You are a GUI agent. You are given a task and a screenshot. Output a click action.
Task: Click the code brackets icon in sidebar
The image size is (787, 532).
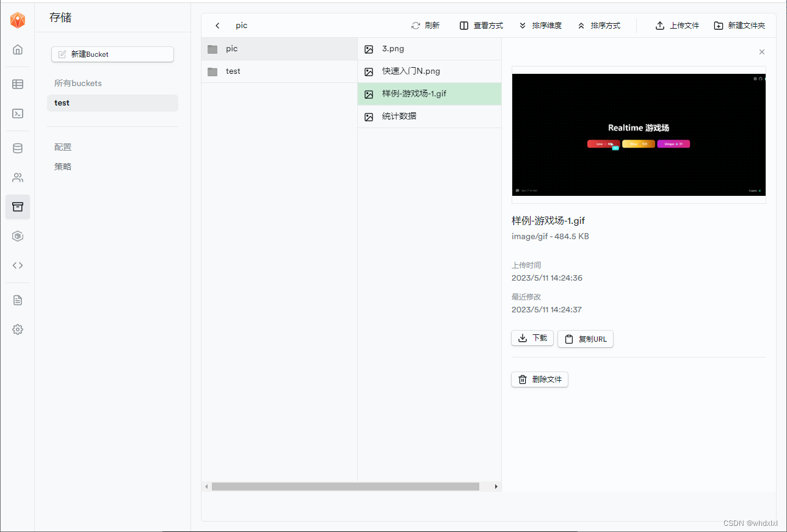(17, 265)
